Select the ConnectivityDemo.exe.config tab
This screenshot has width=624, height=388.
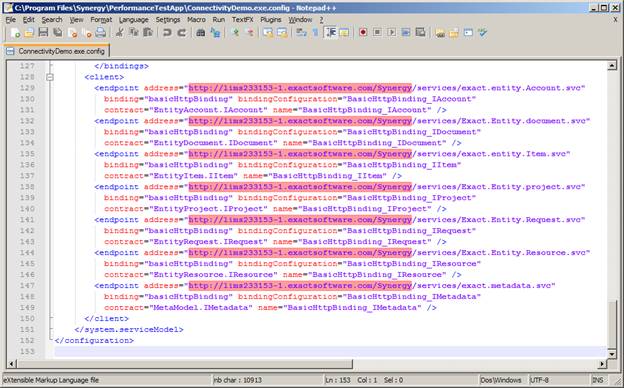[x=56, y=51]
